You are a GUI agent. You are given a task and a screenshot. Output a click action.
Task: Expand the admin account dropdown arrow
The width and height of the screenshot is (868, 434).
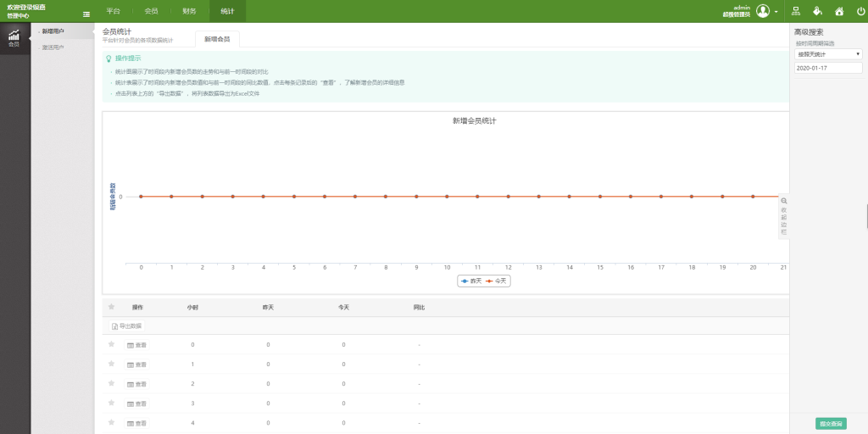776,12
